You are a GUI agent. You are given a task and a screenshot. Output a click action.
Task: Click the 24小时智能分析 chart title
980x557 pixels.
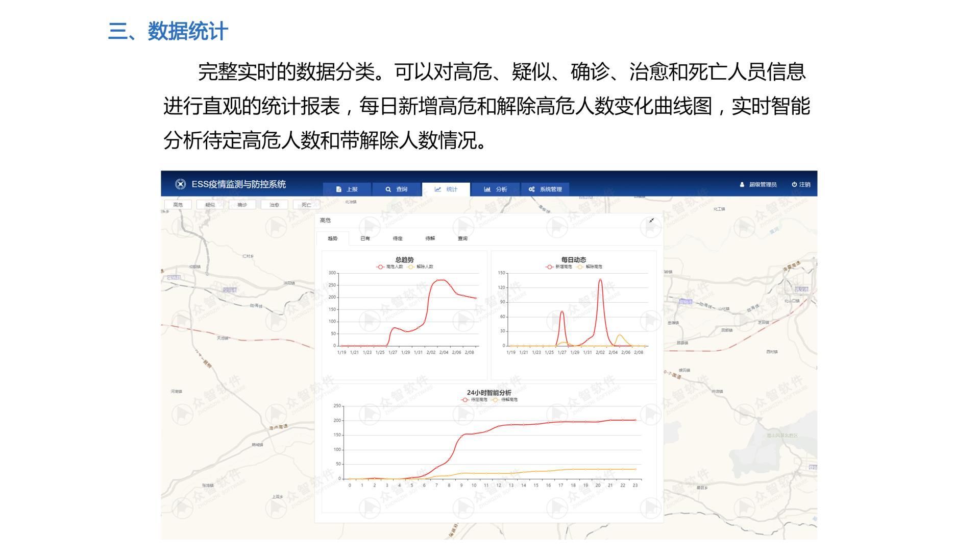[x=489, y=393]
